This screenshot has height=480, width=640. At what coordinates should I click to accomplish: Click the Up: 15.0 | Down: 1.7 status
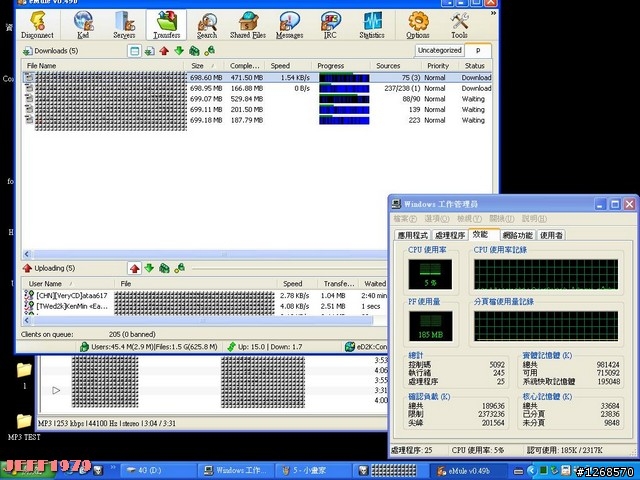coord(265,347)
